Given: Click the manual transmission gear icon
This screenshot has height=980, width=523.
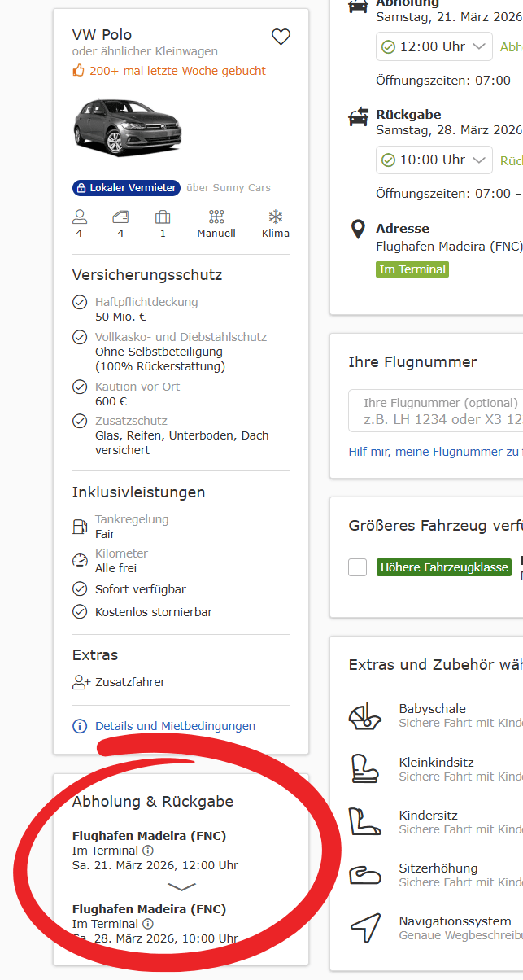Looking at the screenshot, I should pyautogui.click(x=216, y=217).
